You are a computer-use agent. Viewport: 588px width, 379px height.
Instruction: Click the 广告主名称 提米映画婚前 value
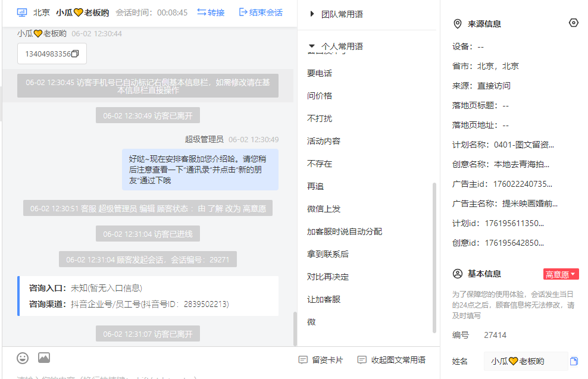click(x=530, y=203)
